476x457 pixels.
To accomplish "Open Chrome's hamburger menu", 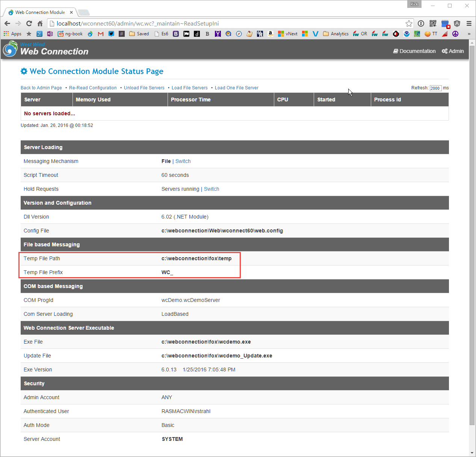I will click(469, 23).
